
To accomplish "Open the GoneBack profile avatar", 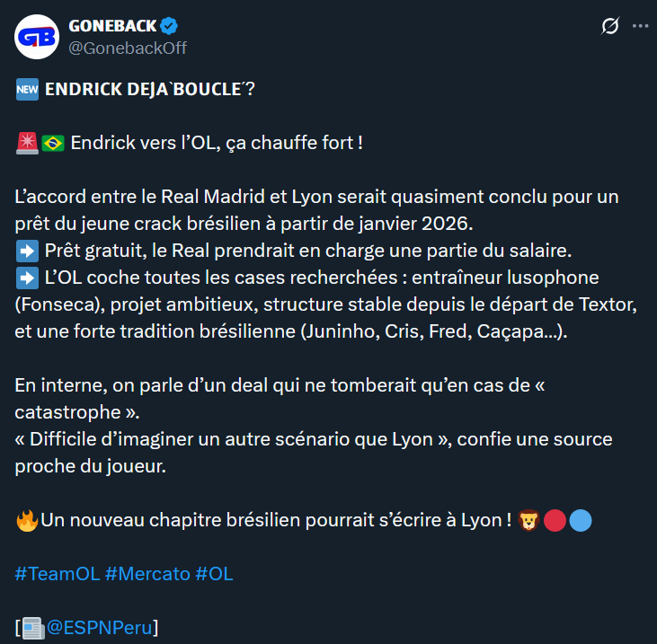I will click(36, 37).
